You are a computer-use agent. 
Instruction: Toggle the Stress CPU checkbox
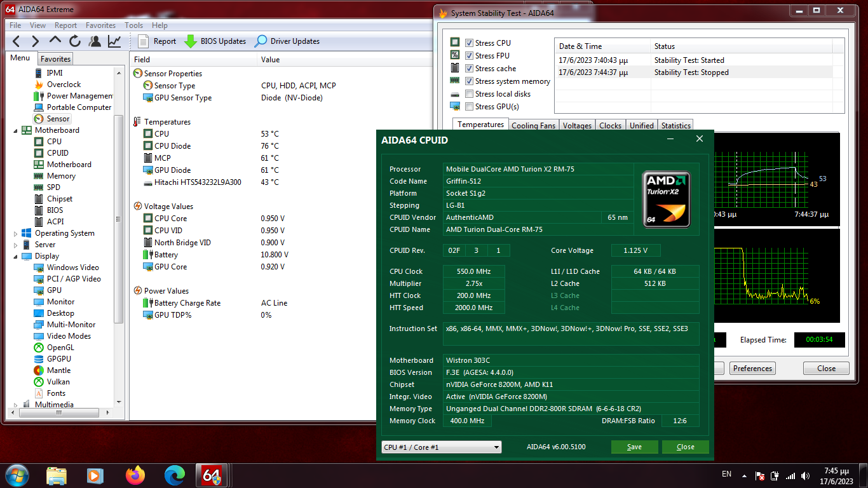point(469,43)
